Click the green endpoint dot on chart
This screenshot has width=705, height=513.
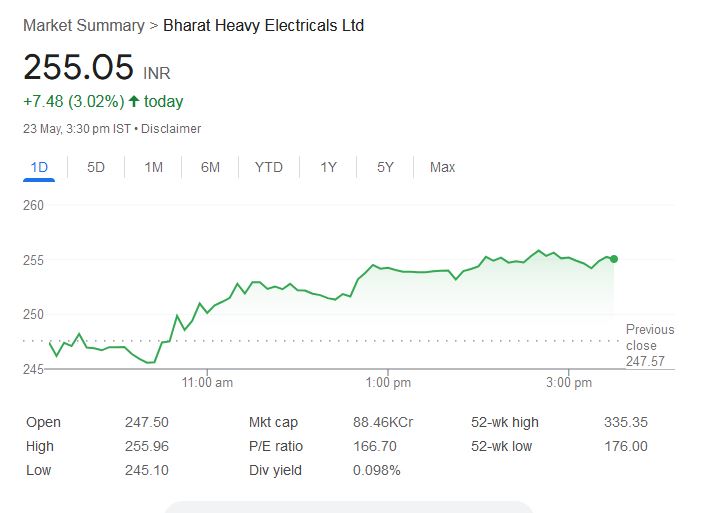pos(613,259)
